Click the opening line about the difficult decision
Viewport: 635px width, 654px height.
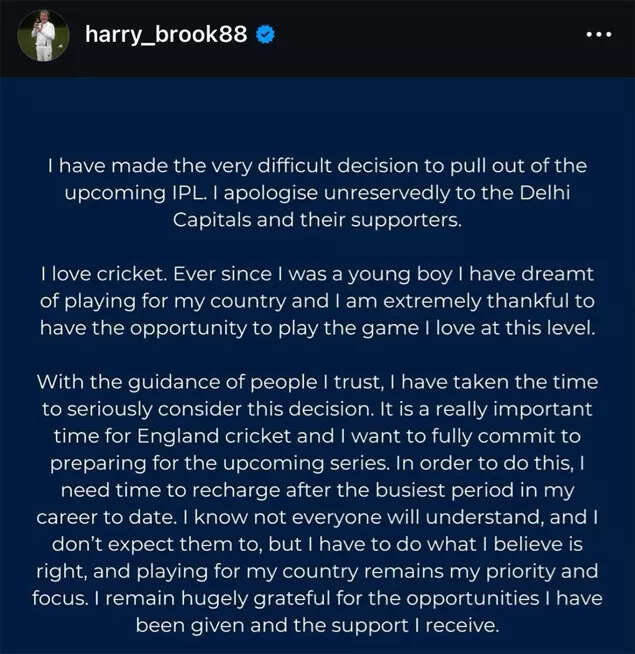[x=317, y=166]
